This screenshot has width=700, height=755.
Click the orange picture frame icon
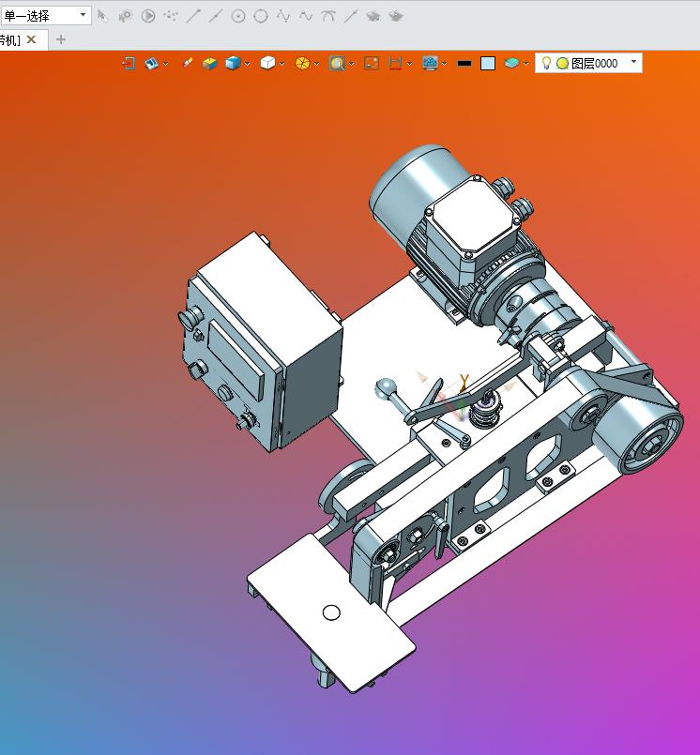pyautogui.click(x=372, y=63)
